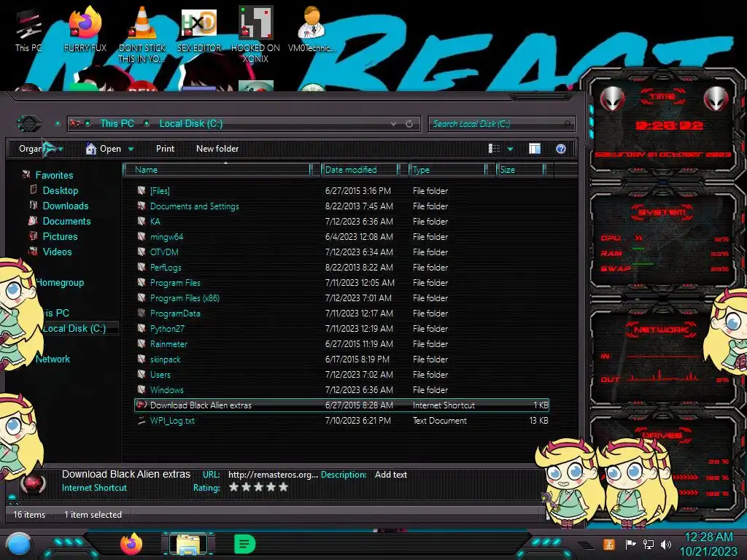Select Local Disk (C:) in navigation pane
Image resolution: width=747 pixels, height=560 pixels.
point(74,328)
